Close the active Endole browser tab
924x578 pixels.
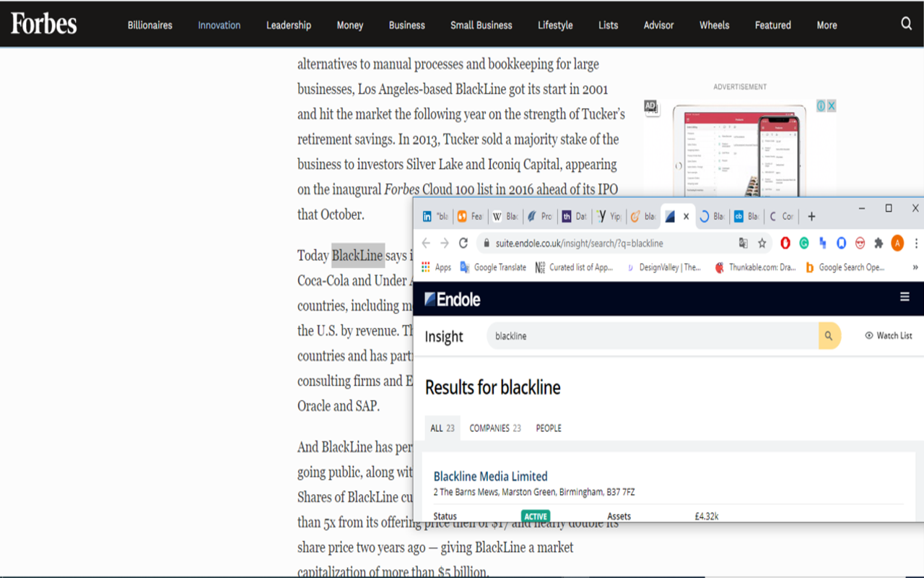[x=686, y=216]
